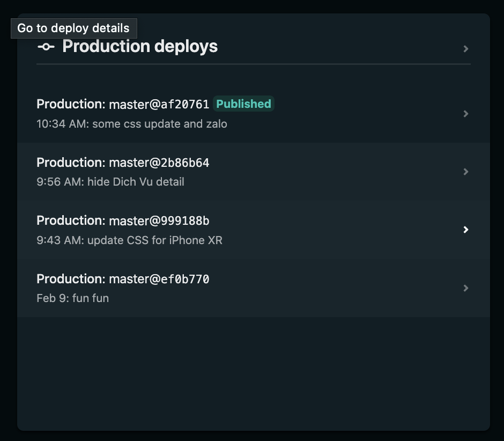Click the 'some css update and zalo' message
This screenshot has width=504, height=441.
click(x=160, y=124)
